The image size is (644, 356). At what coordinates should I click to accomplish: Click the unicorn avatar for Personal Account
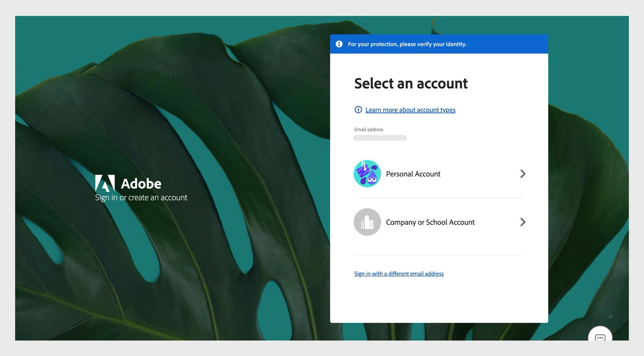tap(367, 174)
